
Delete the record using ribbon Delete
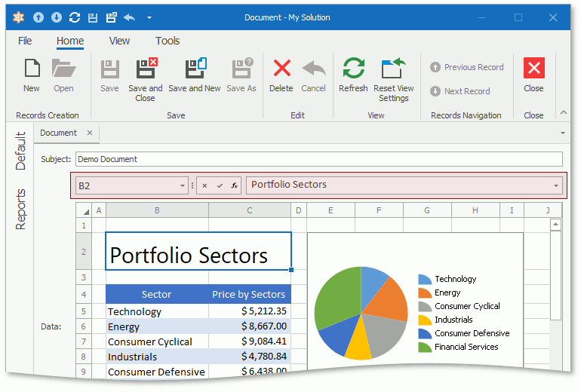281,75
